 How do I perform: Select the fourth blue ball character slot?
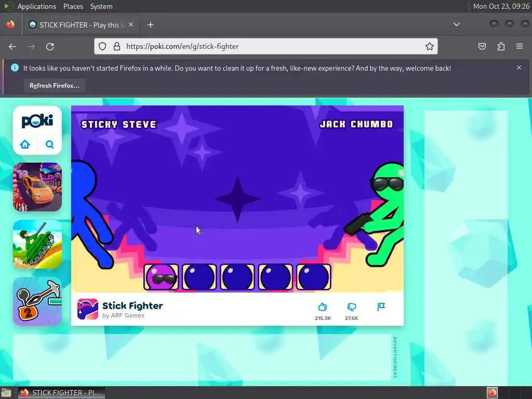[x=275, y=277]
